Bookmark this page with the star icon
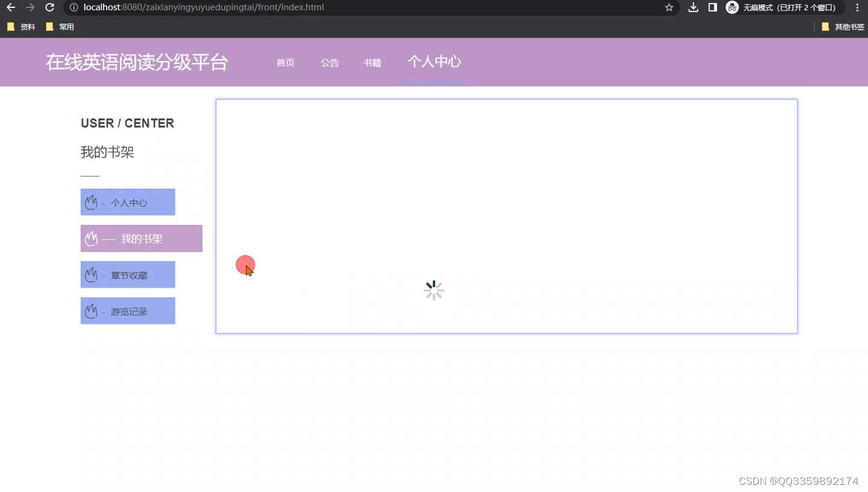Viewport: 868px width, 492px height. click(x=668, y=7)
